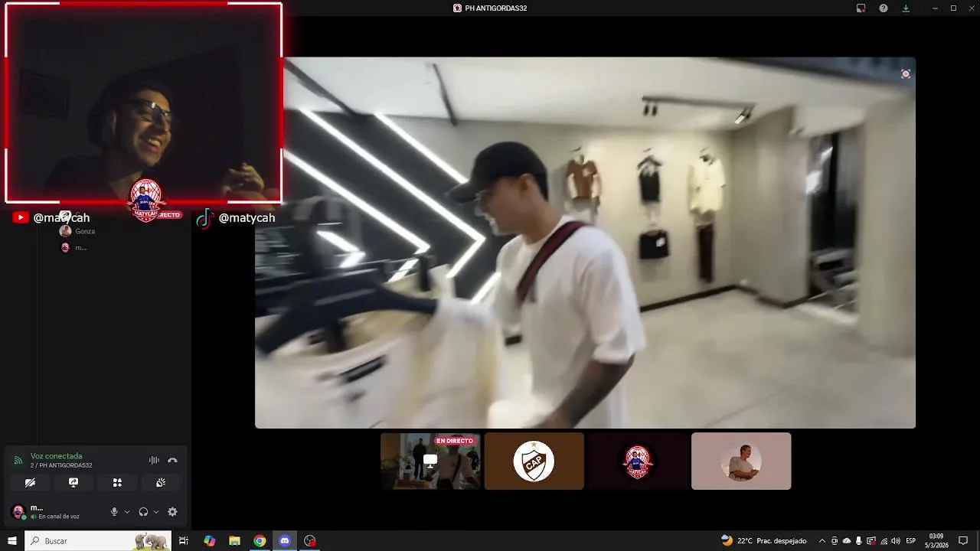The height and width of the screenshot is (551, 980).
Task: Click the microphone in use tray icon
Action: click(x=859, y=541)
